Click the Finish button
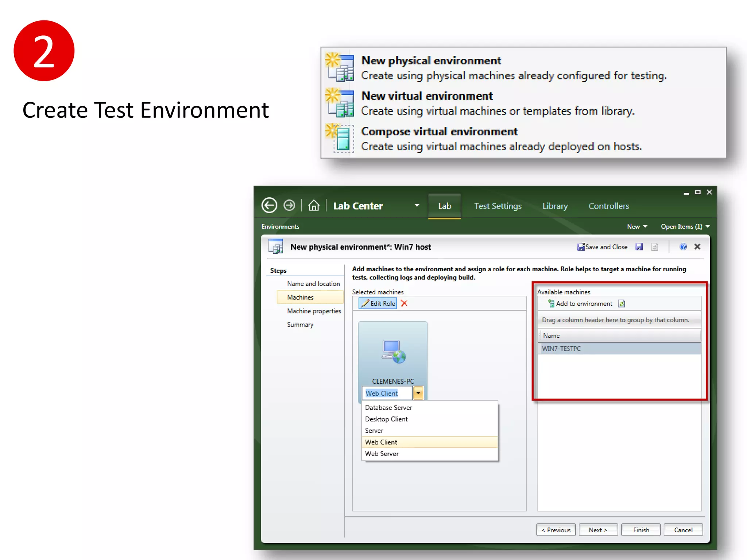The image size is (747, 560). click(641, 530)
